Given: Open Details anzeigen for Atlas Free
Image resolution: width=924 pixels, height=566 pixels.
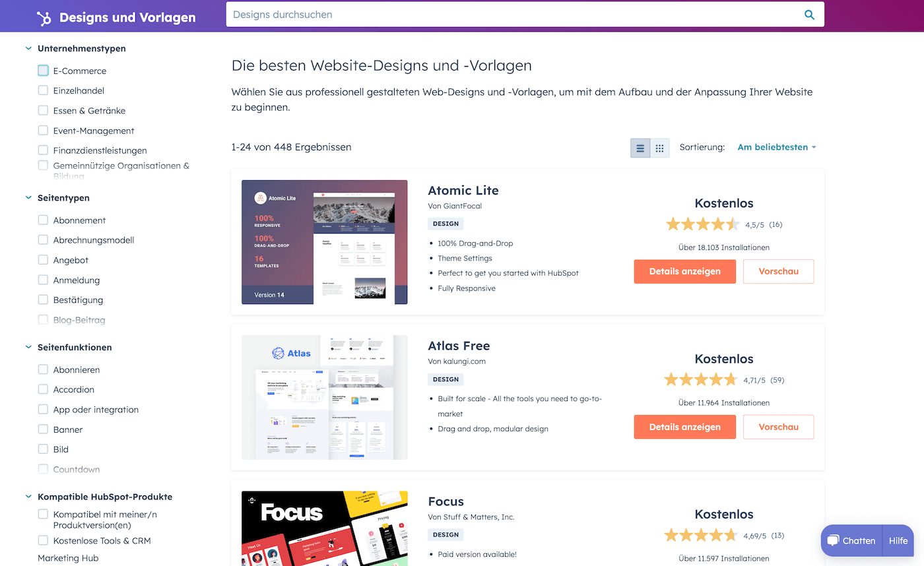Looking at the screenshot, I should (684, 427).
